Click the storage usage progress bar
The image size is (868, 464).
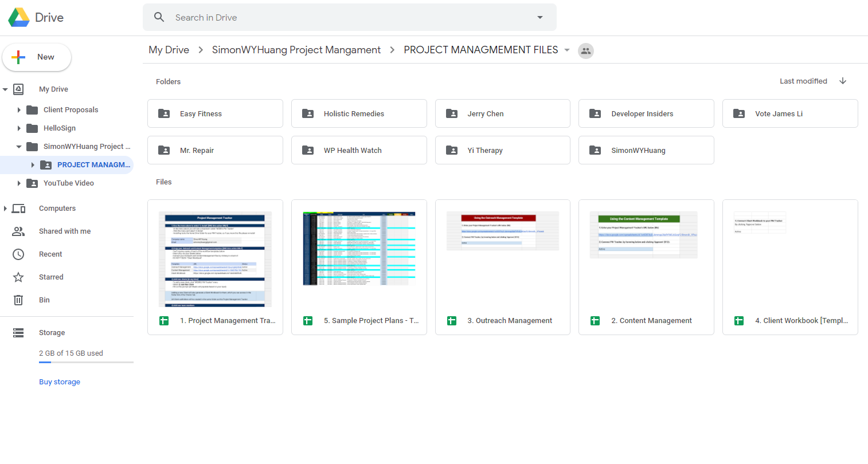(86, 362)
